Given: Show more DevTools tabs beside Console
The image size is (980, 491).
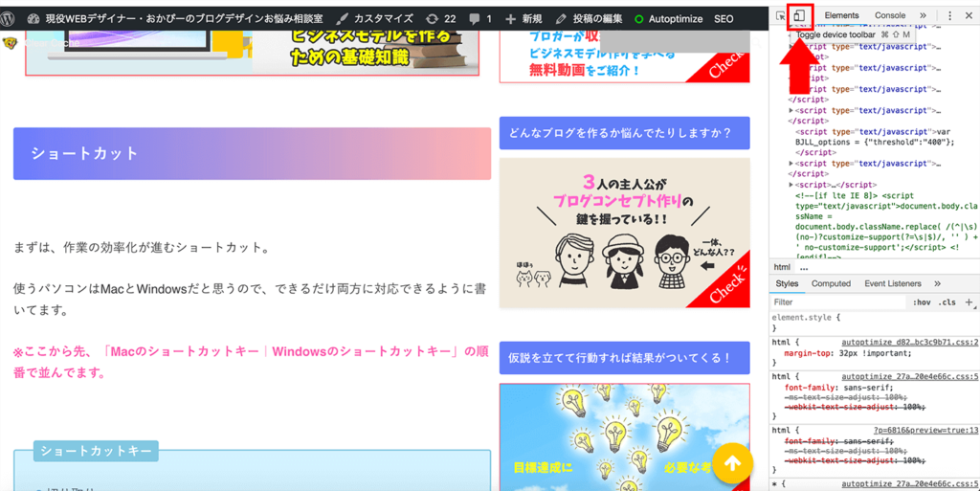Looking at the screenshot, I should pos(924,15).
